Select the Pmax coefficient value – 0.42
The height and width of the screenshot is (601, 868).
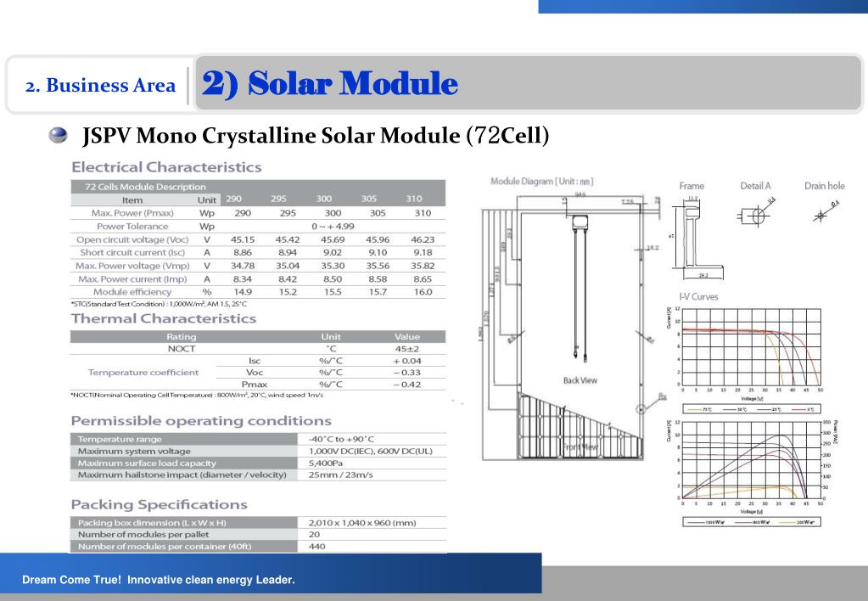(407, 385)
